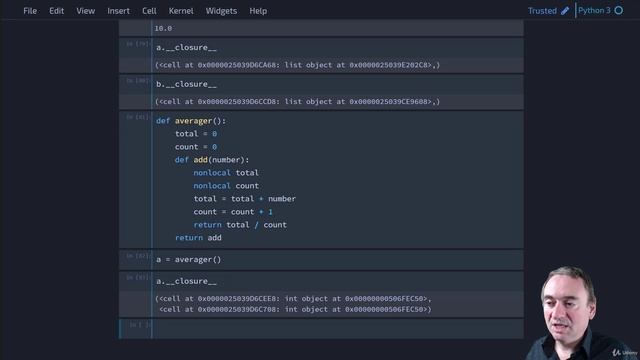The height and width of the screenshot is (360, 640).
Task: Click the list object at 0x0000025039E202C8 output
Action: [x=297, y=65]
